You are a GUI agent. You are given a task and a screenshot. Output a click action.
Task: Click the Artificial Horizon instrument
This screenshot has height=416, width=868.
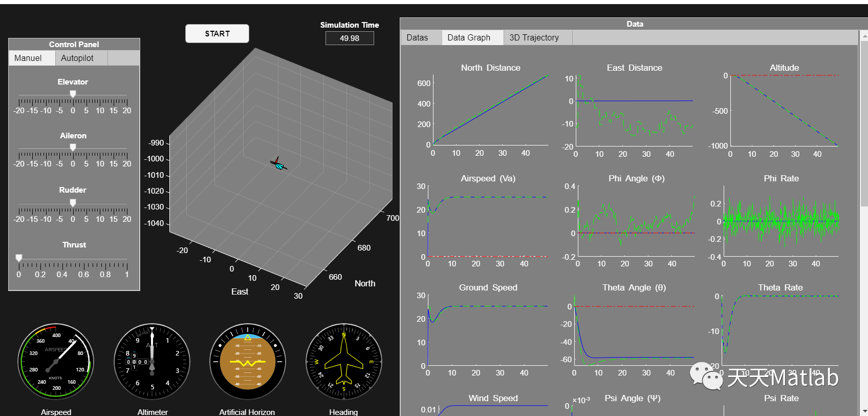(x=248, y=362)
